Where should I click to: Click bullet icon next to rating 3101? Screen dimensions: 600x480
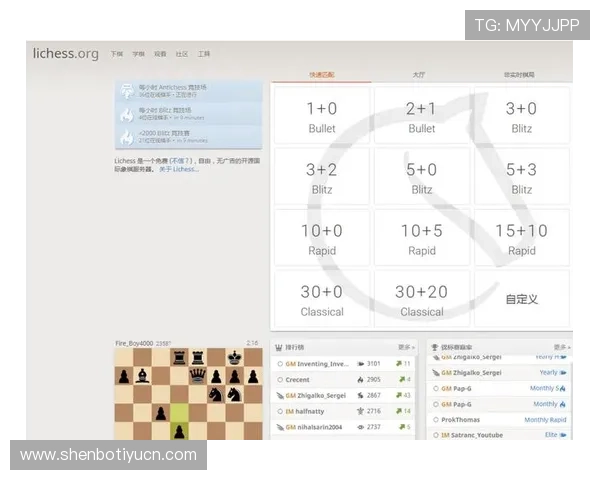click(x=360, y=364)
